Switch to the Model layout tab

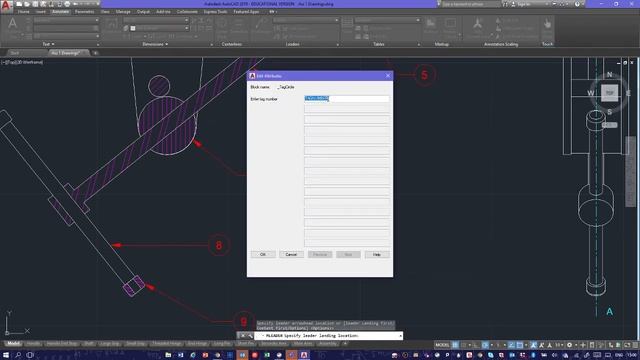coord(13,344)
